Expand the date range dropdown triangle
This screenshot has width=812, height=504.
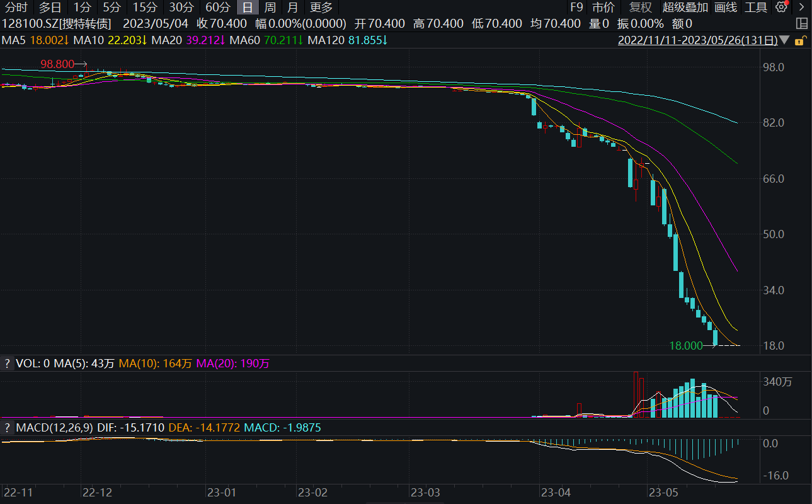pyautogui.click(x=784, y=40)
